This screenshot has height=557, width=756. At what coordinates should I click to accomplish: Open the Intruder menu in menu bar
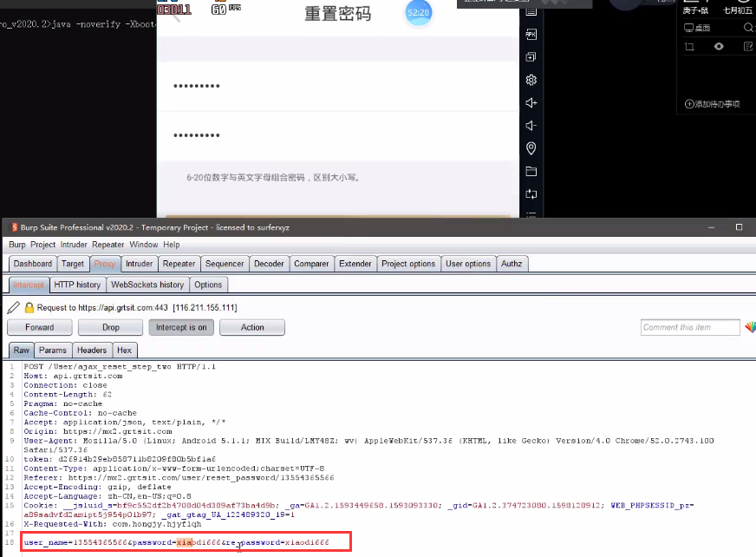tap(74, 245)
